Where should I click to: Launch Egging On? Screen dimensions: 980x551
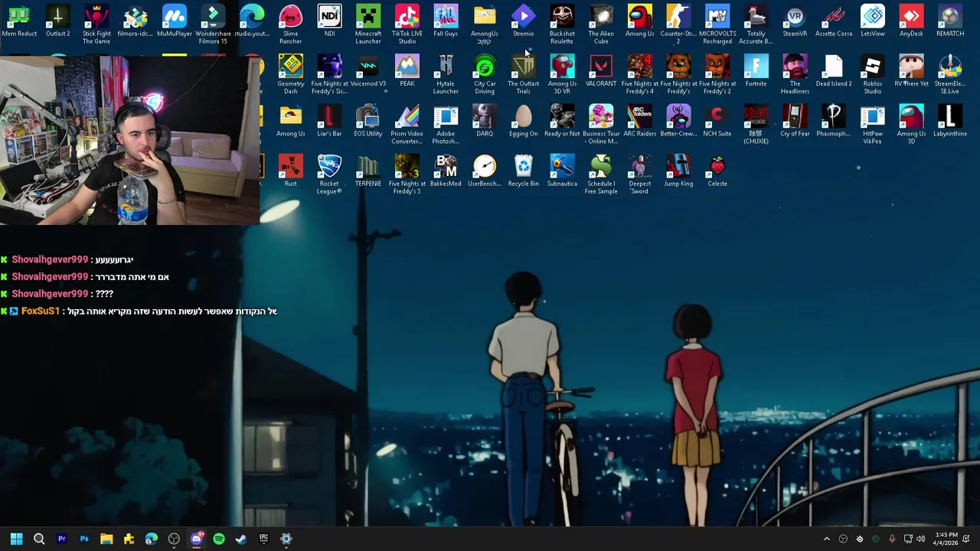523,121
